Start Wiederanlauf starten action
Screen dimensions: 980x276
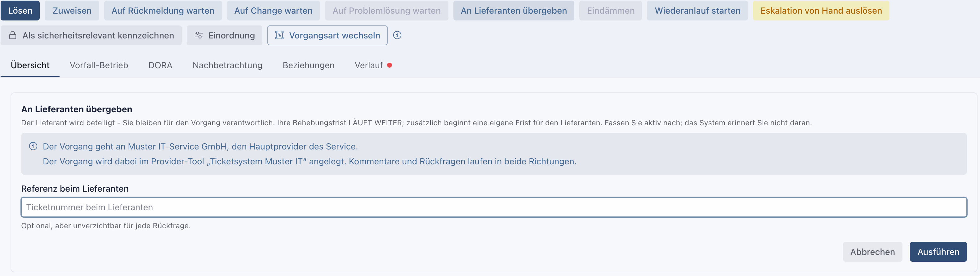tap(697, 11)
